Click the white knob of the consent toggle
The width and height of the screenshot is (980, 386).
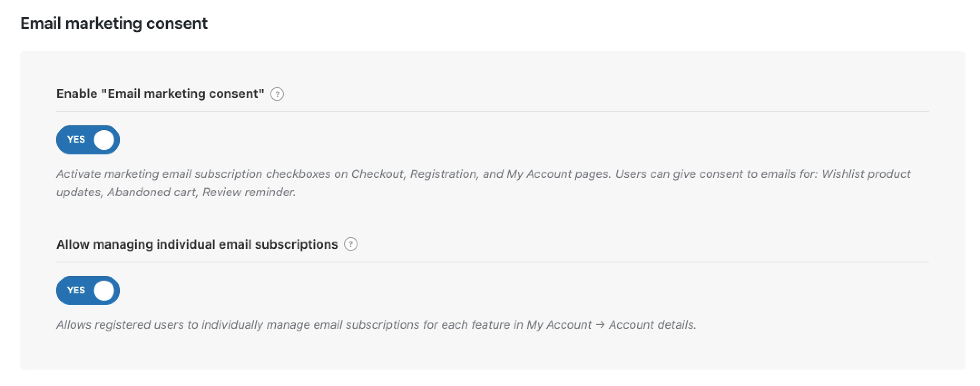coord(104,140)
